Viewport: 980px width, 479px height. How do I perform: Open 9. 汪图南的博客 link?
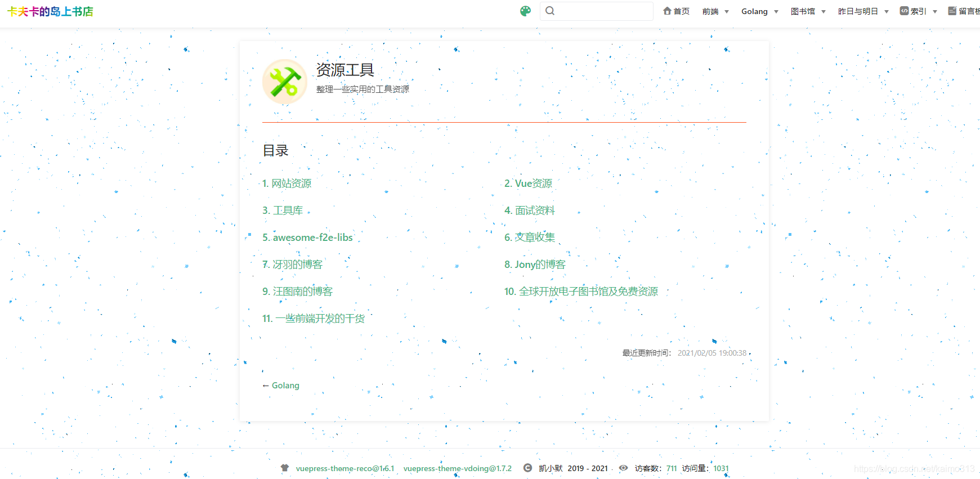pyautogui.click(x=297, y=292)
